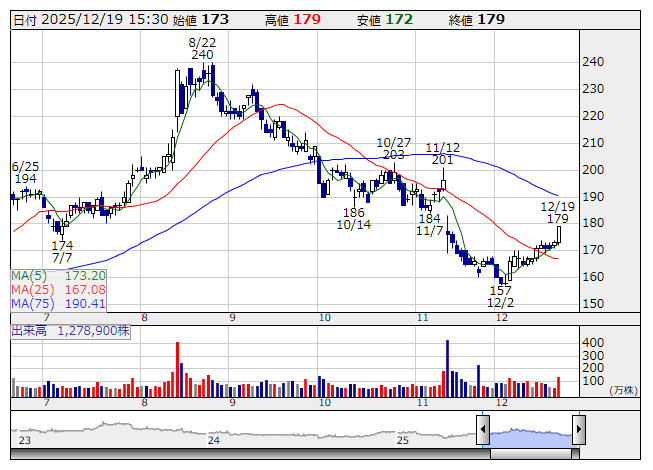Click the 12/19 179 latest price annotation
Screen dimensions: 653x470
tap(558, 212)
